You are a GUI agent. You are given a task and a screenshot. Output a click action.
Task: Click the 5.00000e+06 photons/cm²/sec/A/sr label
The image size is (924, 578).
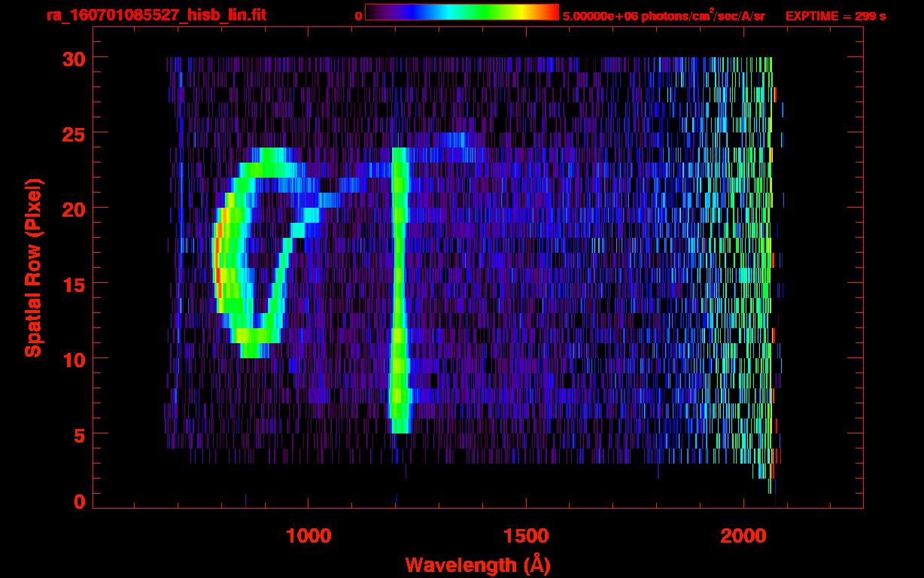664,15
